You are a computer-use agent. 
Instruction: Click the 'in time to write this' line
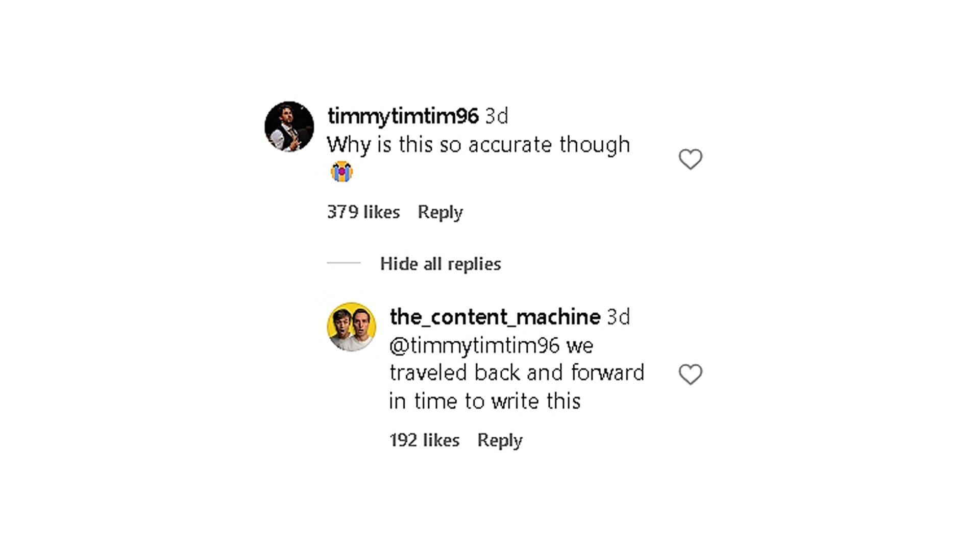click(x=484, y=401)
